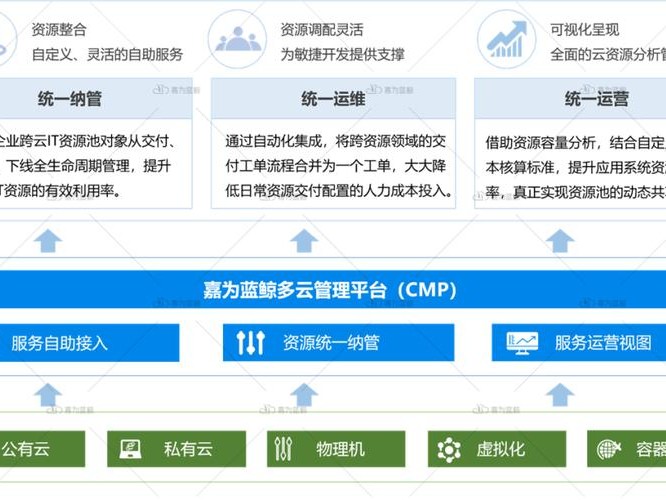The width and height of the screenshot is (666, 500).
Task: Click the sliders icon beside 物理机
Action: tap(283, 449)
